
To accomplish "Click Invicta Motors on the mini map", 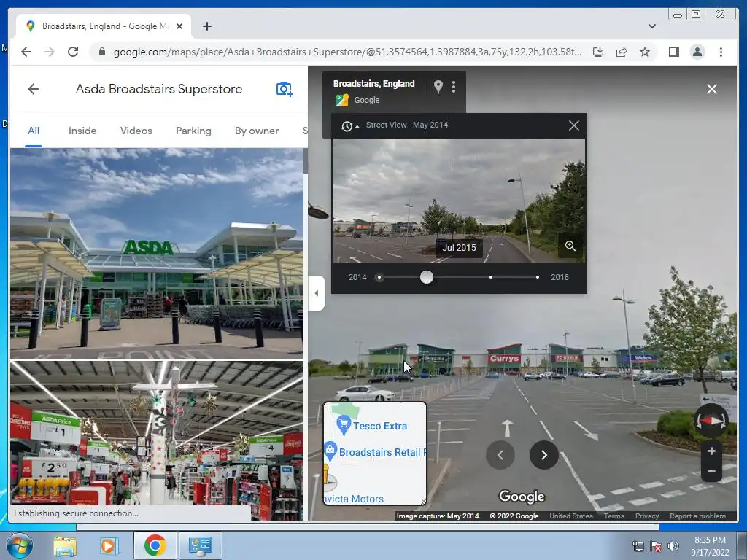I will pyautogui.click(x=354, y=499).
